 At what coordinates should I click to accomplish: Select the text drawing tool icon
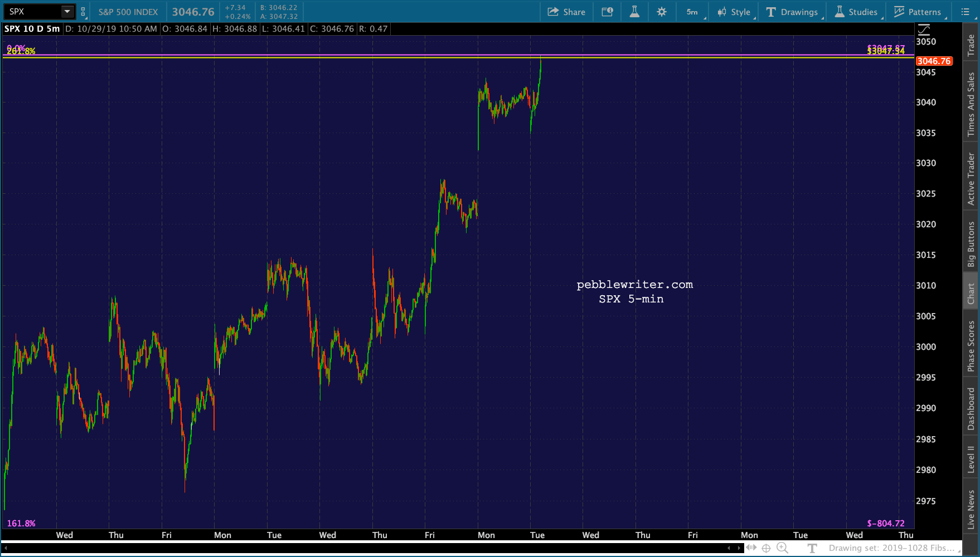812,548
